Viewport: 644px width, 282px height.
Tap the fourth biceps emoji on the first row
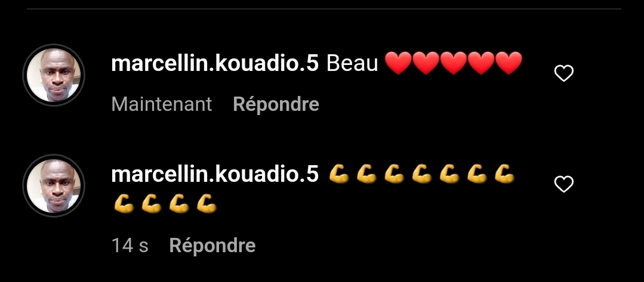coord(422,174)
